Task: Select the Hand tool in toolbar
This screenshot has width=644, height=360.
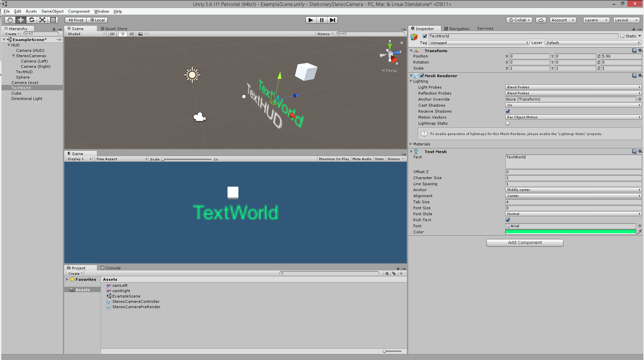Action: point(10,20)
